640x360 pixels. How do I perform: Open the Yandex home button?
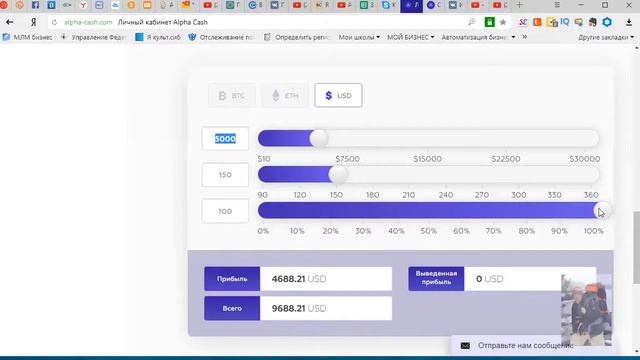[33, 22]
